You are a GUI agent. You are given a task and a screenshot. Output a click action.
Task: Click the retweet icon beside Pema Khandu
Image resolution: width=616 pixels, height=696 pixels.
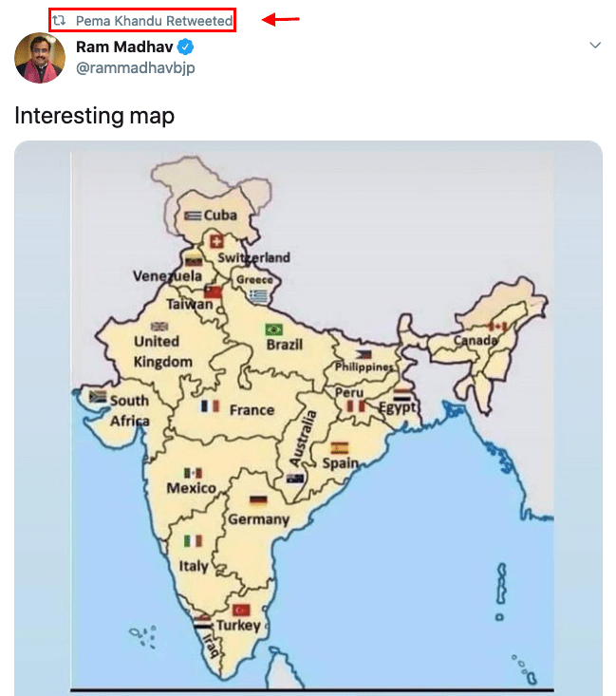click(x=59, y=19)
